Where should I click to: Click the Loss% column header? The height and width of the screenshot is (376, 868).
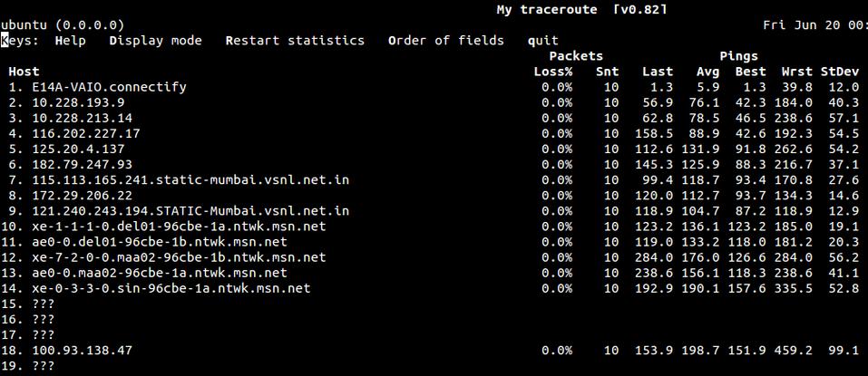click(553, 72)
